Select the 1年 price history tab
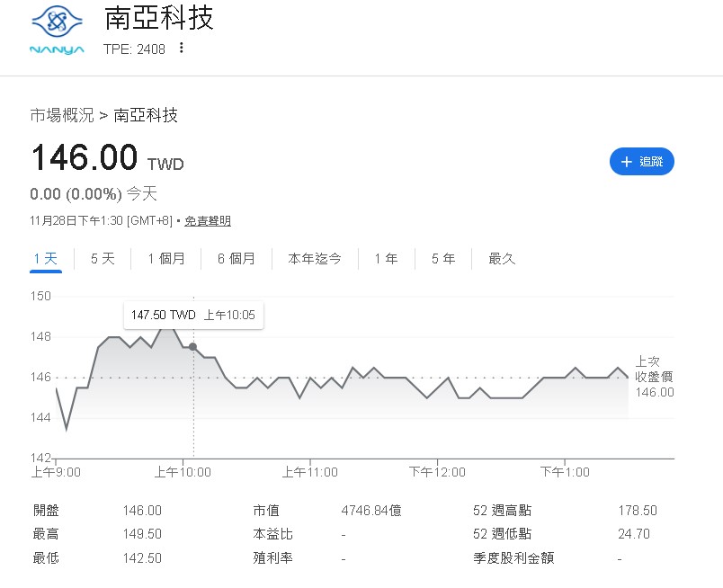723x588 pixels. (385, 258)
